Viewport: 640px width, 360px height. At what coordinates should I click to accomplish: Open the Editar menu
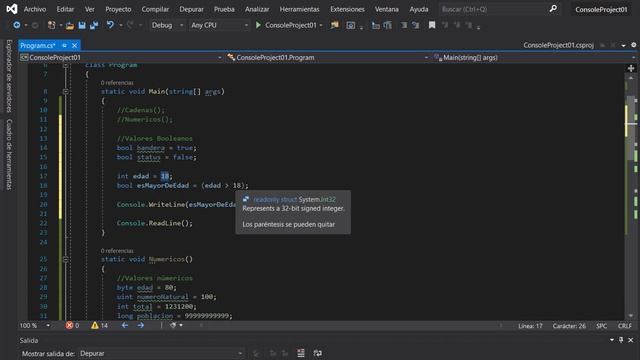point(65,9)
